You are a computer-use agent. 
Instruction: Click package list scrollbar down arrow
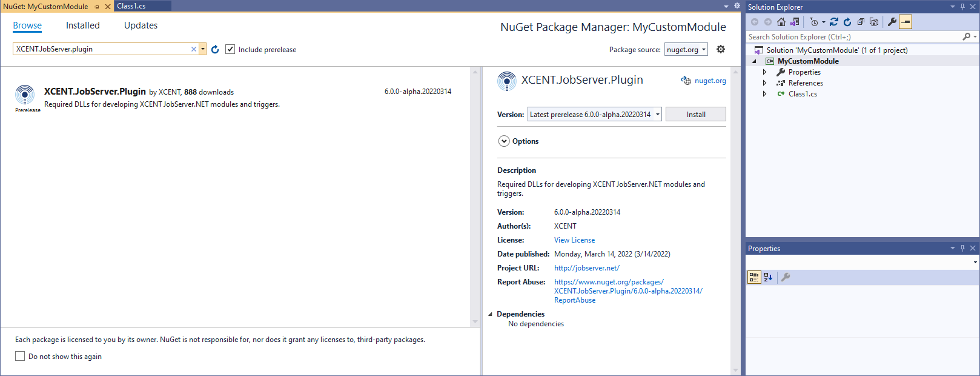pos(475,321)
